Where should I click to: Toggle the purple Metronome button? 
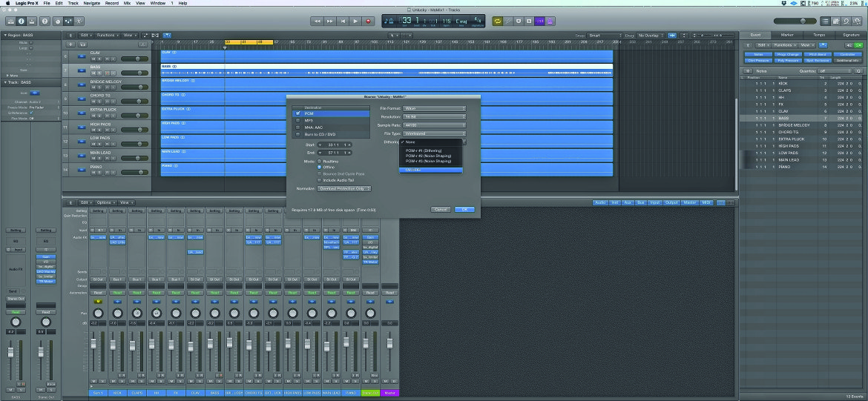point(550,21)
